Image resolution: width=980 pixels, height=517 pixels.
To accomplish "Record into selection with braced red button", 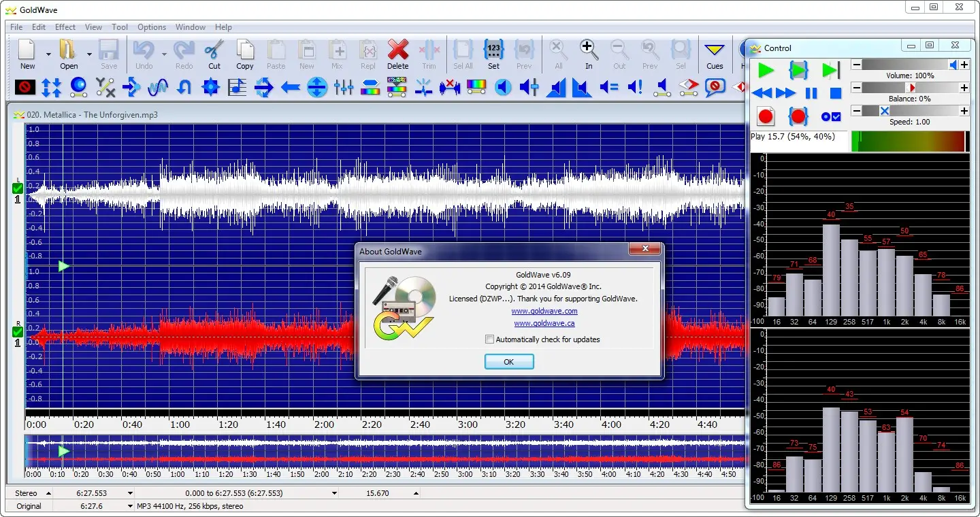I will point(798,116).
